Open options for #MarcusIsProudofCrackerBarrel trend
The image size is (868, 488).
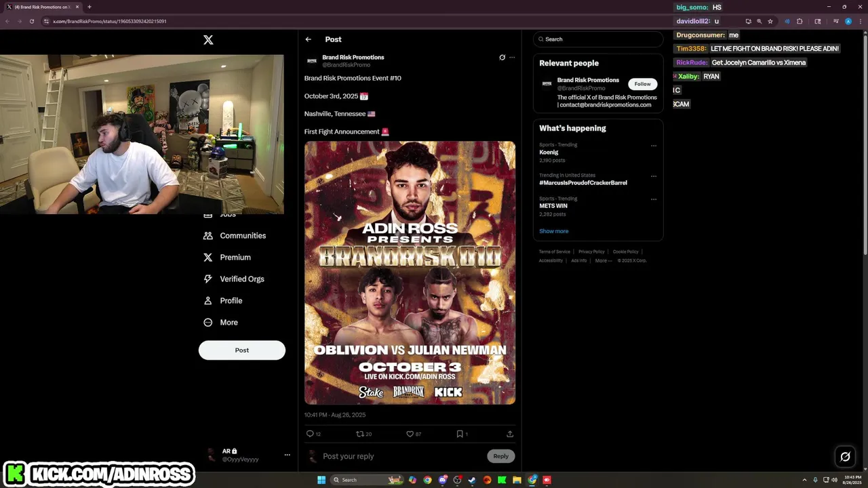pos(654,176)
